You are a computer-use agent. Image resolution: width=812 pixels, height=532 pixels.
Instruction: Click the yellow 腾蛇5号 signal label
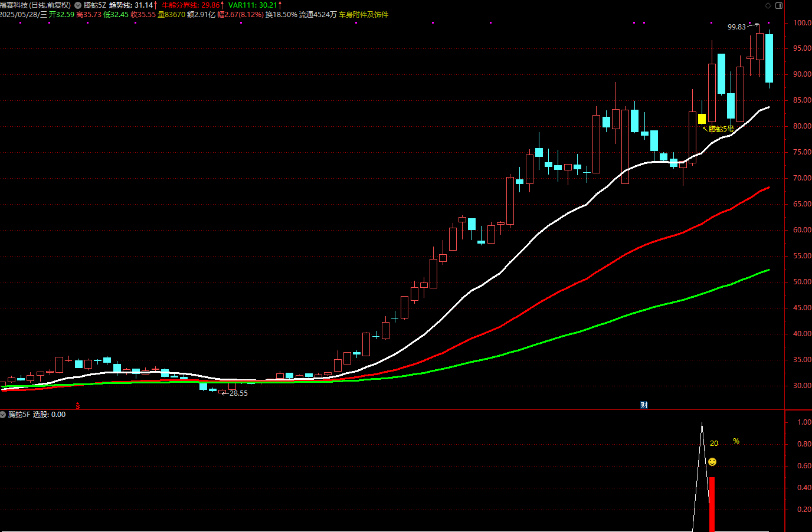[721, 129]
